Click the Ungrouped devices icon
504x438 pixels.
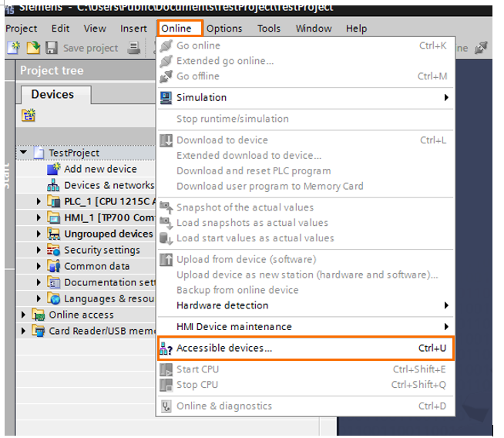point(53,234)
